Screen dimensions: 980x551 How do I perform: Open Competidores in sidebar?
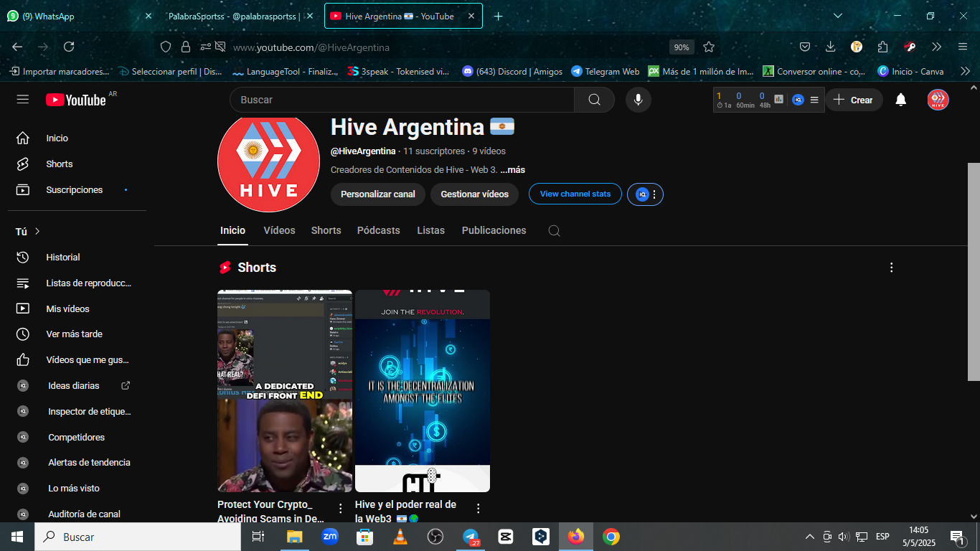pos(77,438)
